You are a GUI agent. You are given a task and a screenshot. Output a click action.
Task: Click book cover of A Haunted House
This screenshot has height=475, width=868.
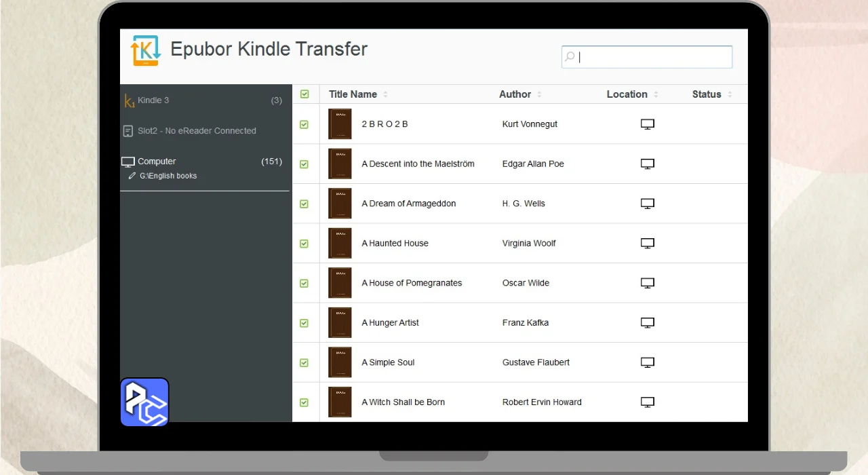point(340,244)
